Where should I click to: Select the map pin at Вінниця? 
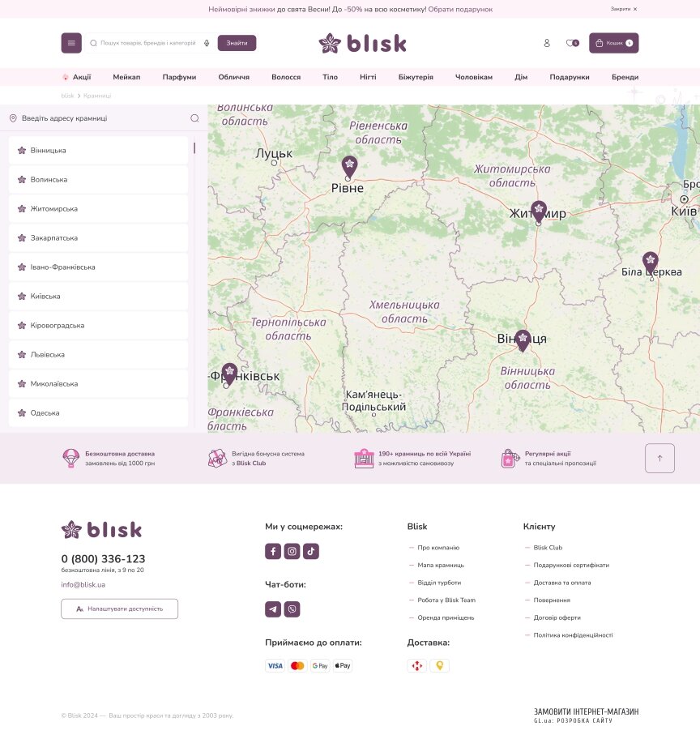[x=523, y=340]
